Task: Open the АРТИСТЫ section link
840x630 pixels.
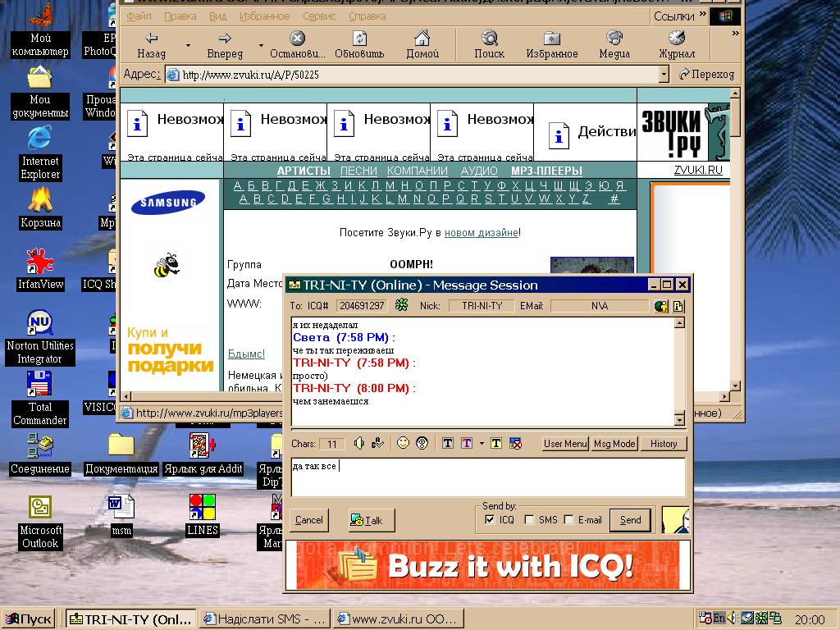Action: point(304,171)
